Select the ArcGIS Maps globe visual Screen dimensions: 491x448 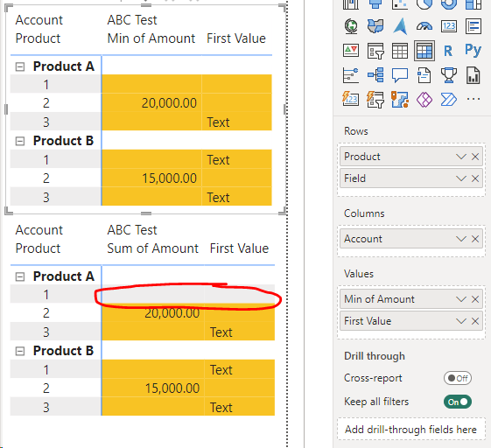pyautogui.click(x=351, y=26)
